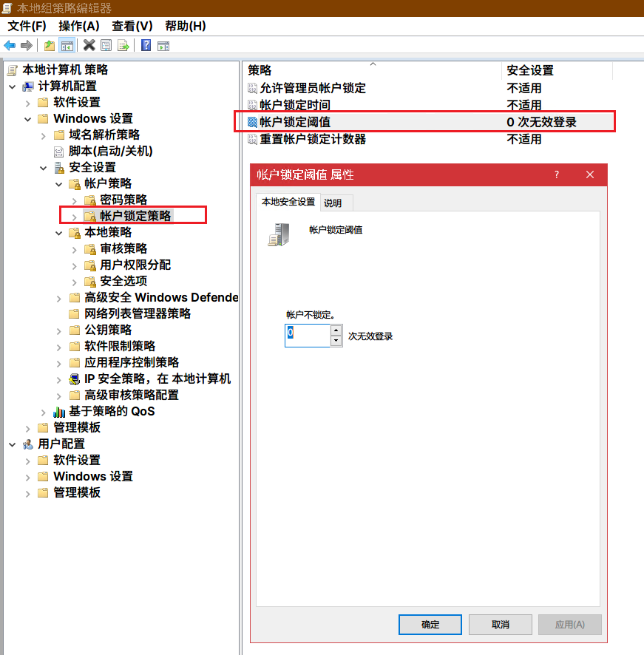Image resolution: width=644 pixels, height=655 pixels.
Task: Close the 帐户锁定阈值 属性 dialog
Action: point(590,174)
